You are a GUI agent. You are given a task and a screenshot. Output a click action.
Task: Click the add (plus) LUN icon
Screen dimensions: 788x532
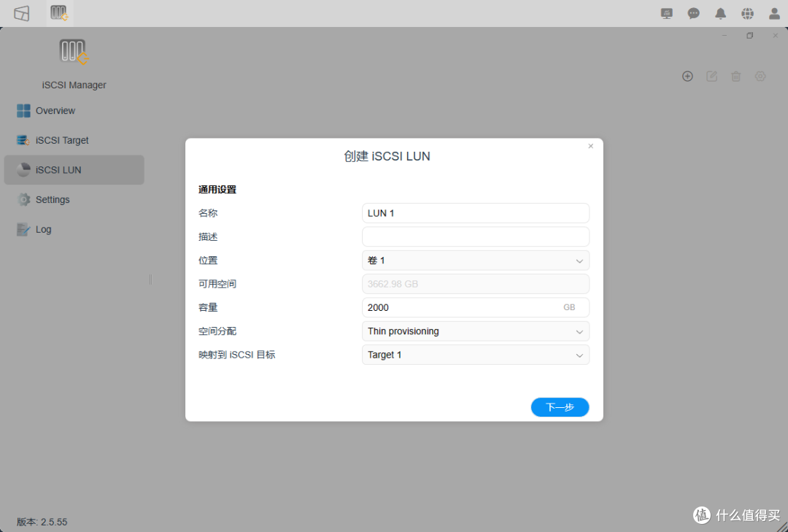[687, 77]
